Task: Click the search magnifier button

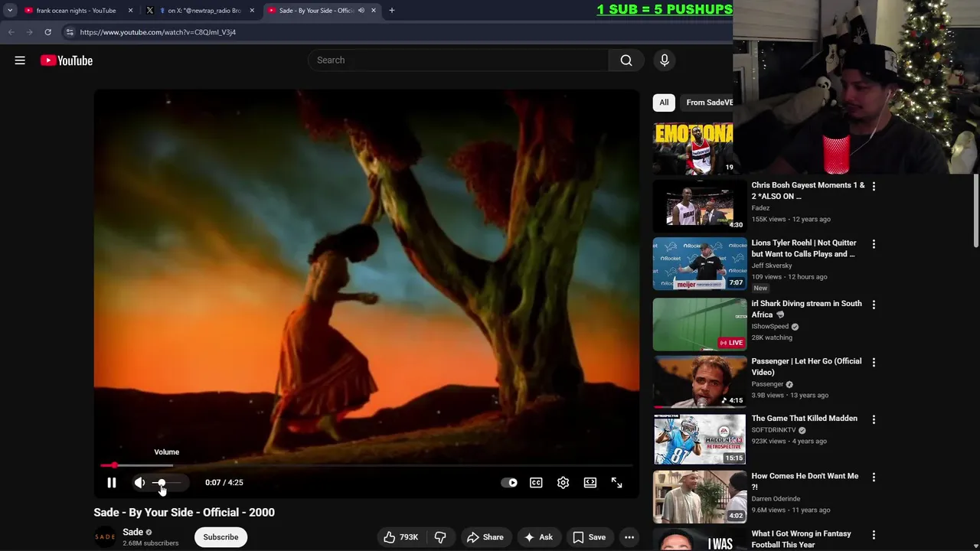Action: point(626,60)
